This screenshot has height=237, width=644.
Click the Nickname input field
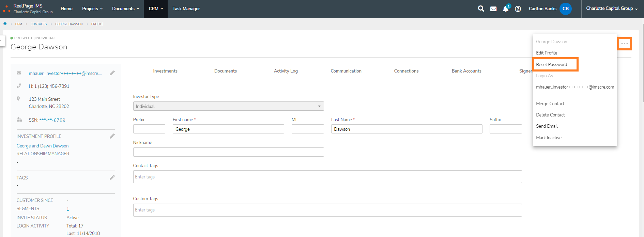click(228, 152)
